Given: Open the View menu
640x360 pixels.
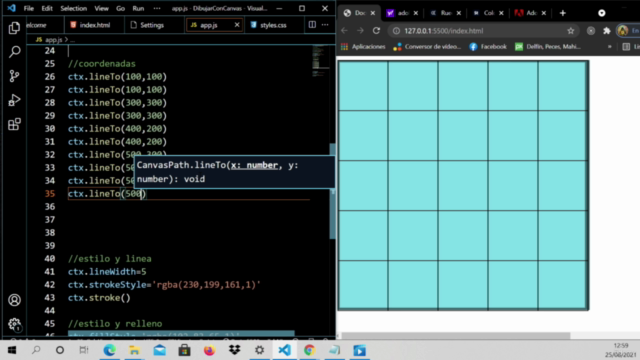Looking at the screenshot, I should 101,8.
